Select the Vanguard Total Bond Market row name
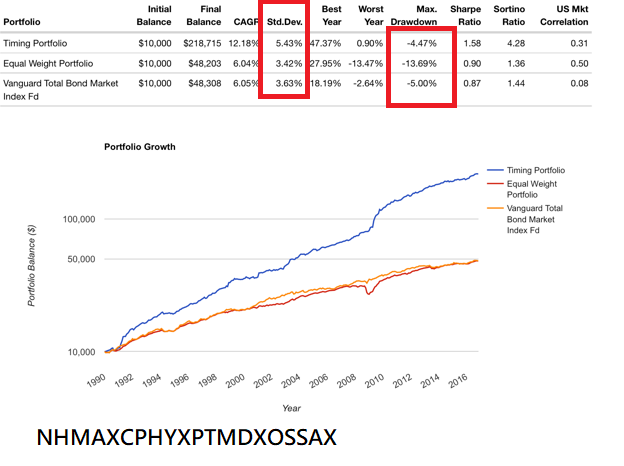 click(x=60, y=90)
